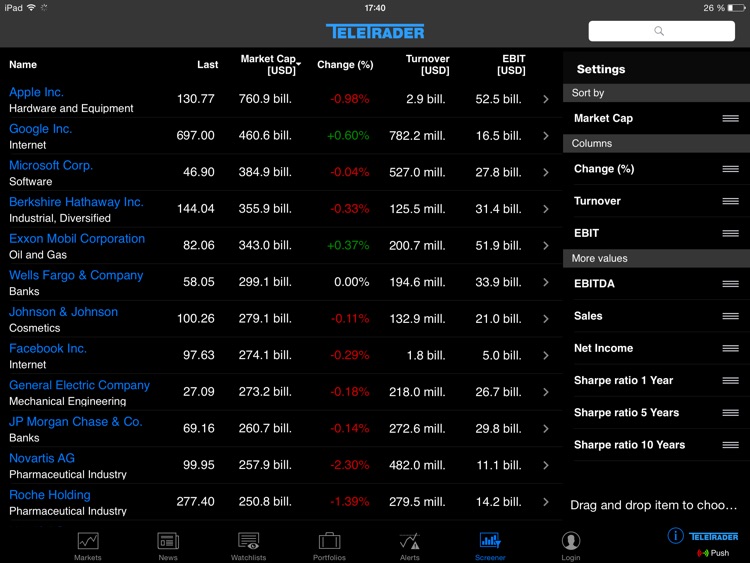Viewport: 750px width, 563px height.
Task: Expand the General Electric row chevron
Action: (546, 392)
